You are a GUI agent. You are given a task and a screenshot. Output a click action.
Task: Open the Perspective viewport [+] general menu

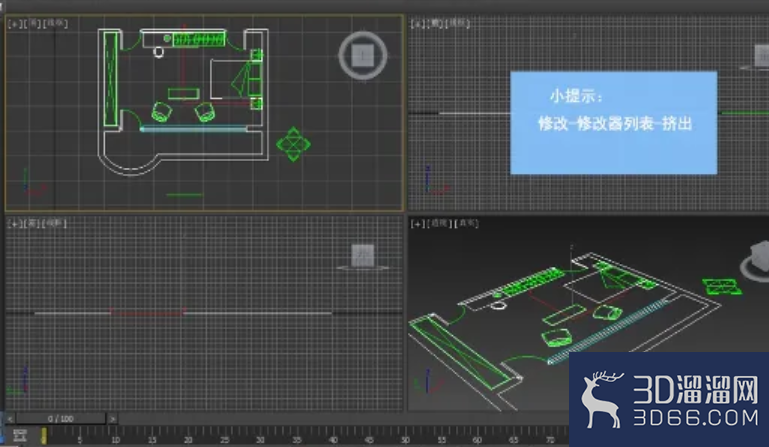418,223
